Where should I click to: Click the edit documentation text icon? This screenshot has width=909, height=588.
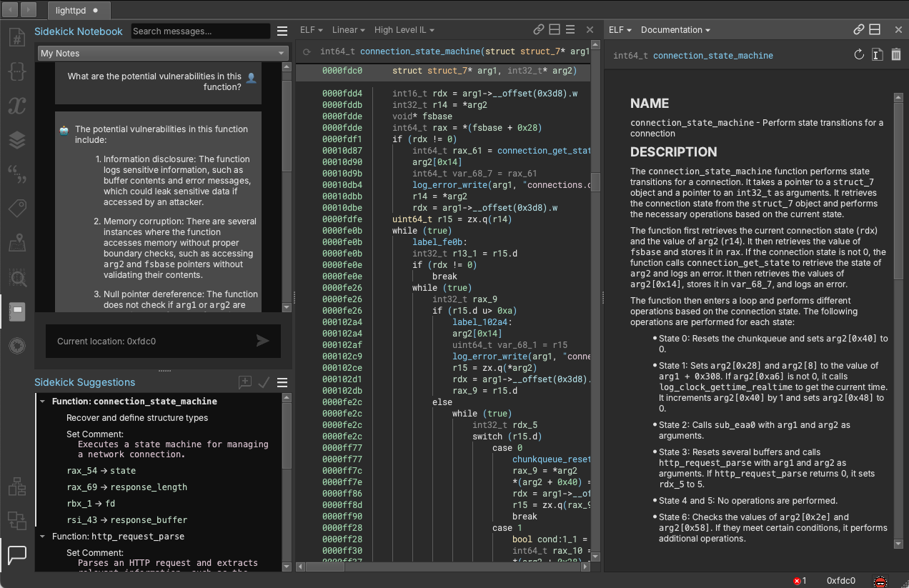coord(878,55)
